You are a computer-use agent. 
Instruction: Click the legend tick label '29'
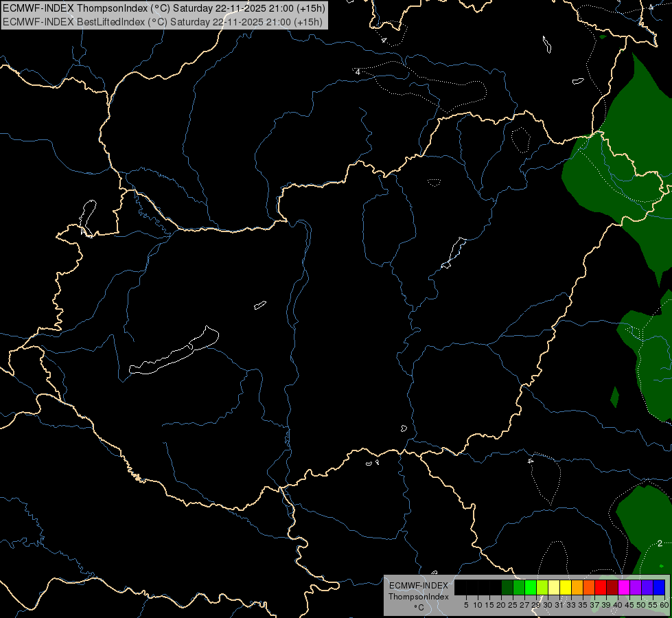click(x=537, y=605)
